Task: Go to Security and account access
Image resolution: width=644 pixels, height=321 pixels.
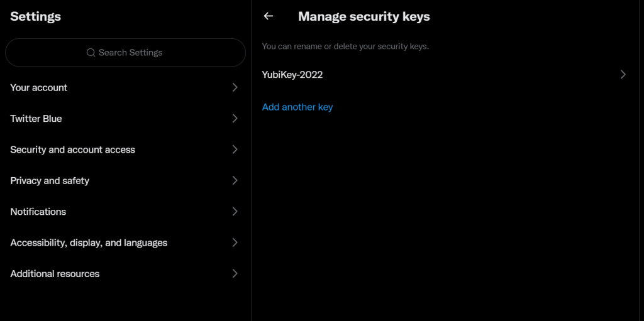Action: (x=125, y=150)
